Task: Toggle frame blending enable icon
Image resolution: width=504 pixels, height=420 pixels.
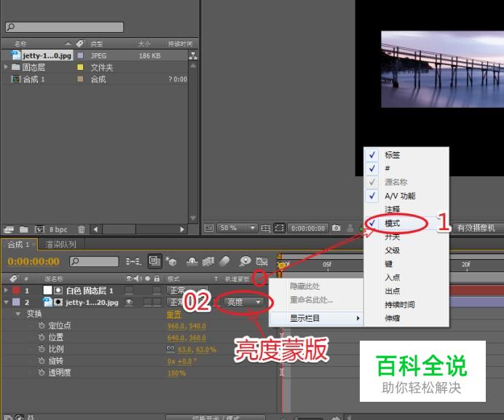Action: point(208,261)
